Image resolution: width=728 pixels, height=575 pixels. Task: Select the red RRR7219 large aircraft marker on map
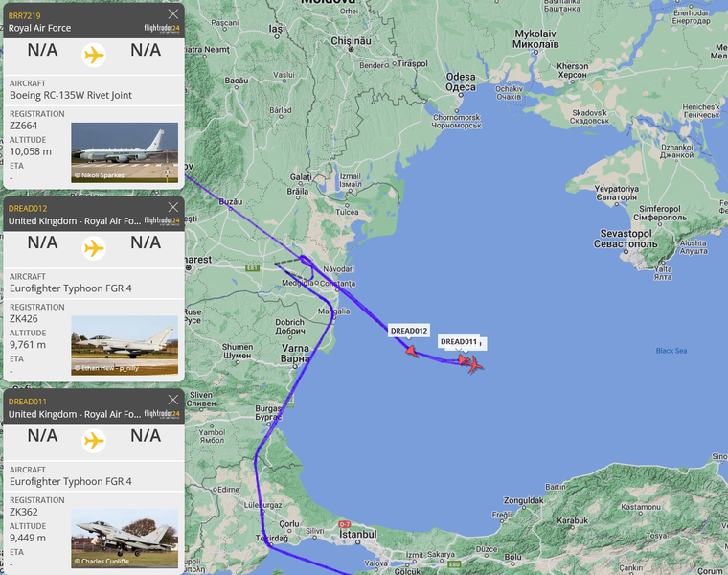474,364
